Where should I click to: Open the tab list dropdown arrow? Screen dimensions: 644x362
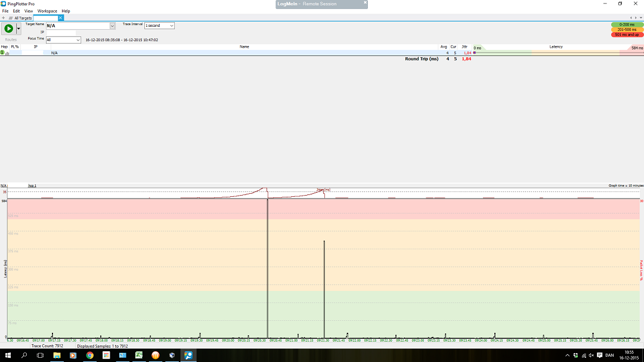(x=641, y=18)
